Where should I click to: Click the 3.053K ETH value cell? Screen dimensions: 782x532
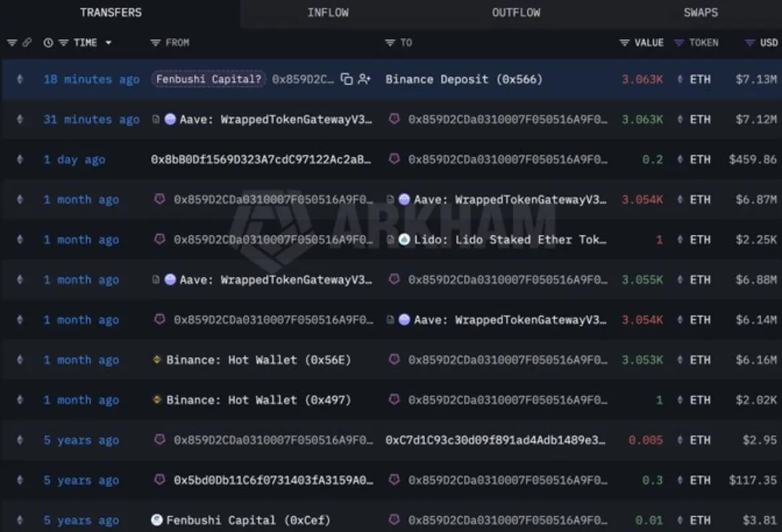click(642, 360)
